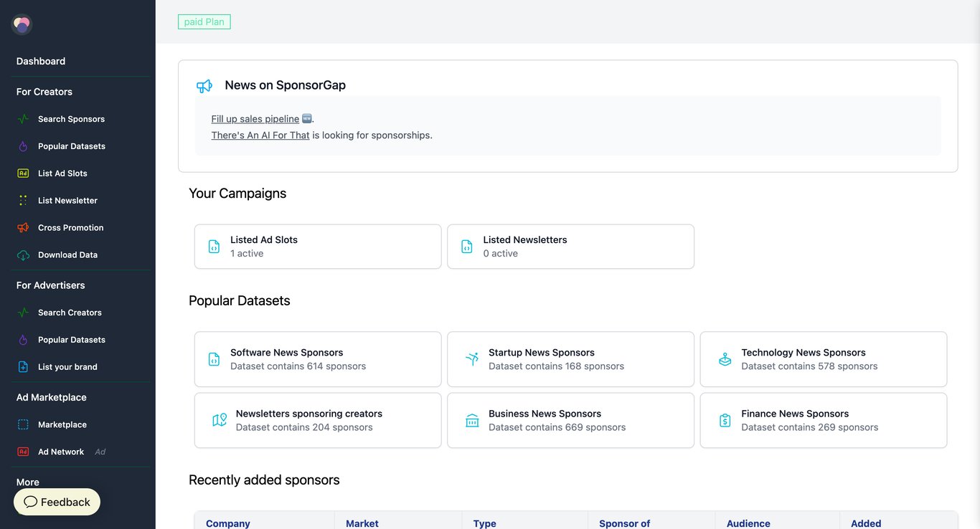This screenshot has width=980, height=529.
Task: Open the List Newsletter page
Action: (67, 201)
